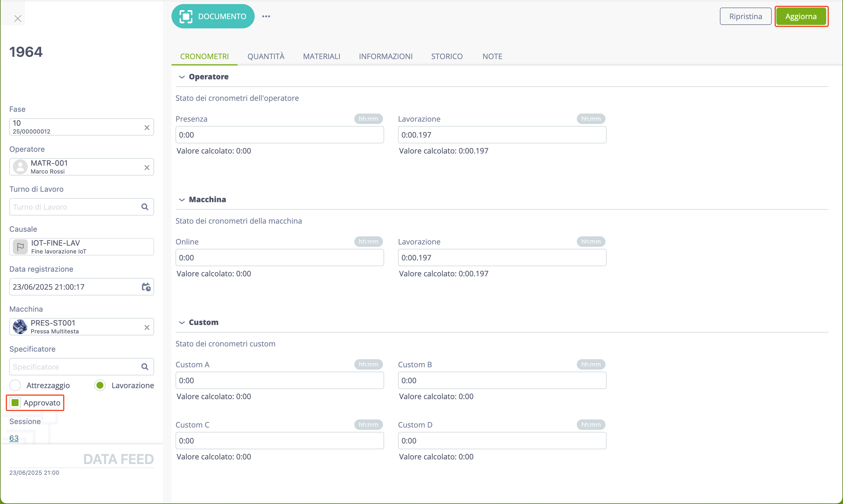This screenshot has width=843, height=504.
Task: Click the Custom C time field
Action: [x=280, y=441]
